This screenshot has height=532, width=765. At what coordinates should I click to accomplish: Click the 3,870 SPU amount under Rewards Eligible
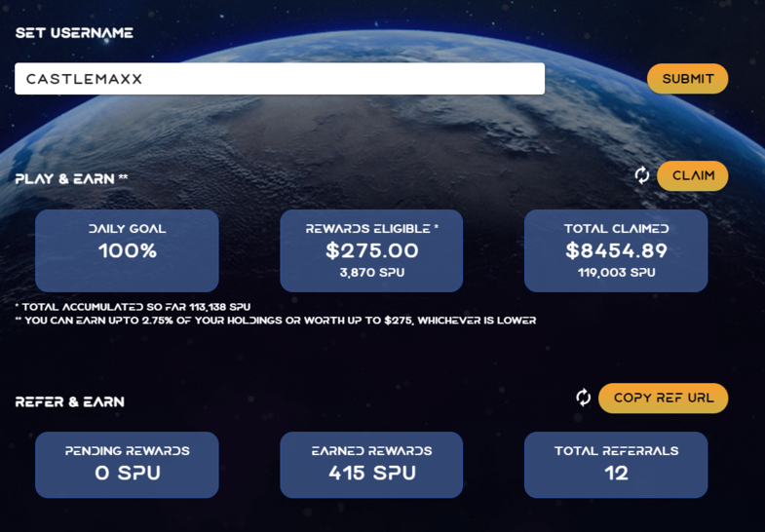tap(372, 273)
